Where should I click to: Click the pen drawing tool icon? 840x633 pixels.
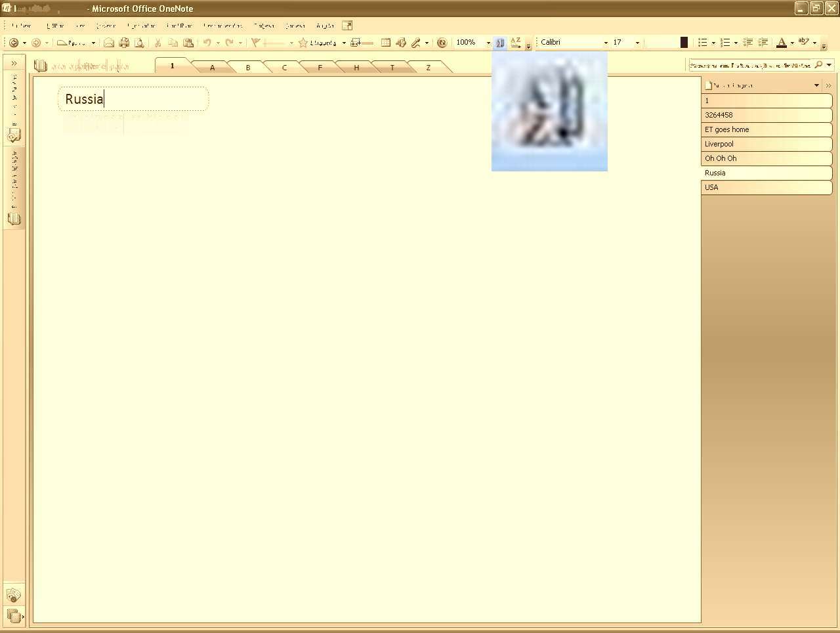pos(416,43)
